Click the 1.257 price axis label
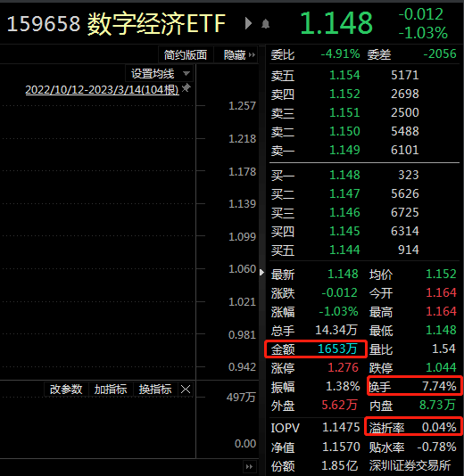The width and height of the screenshot is (464, 476). pos(242,106)
